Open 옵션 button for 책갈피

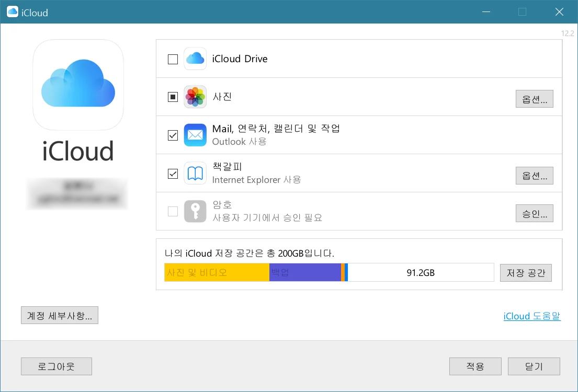[534, 176]
